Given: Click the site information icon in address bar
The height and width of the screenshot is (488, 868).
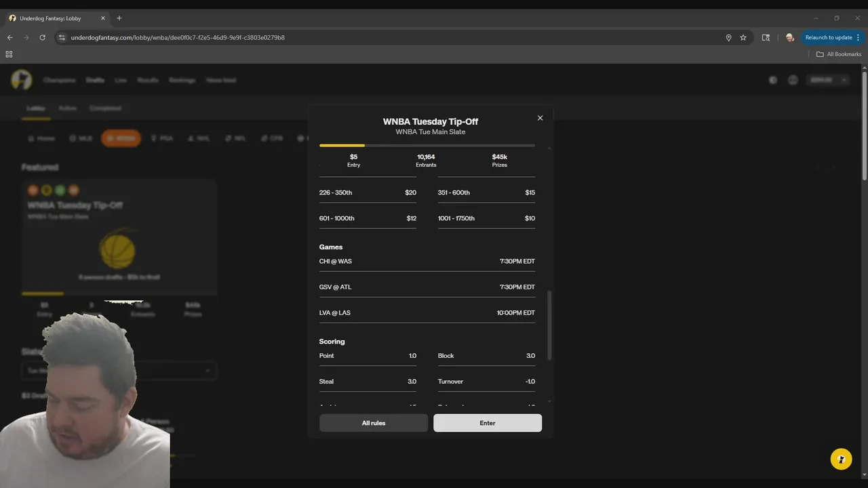Looking at the screenshot, I should tap(62, 37).
